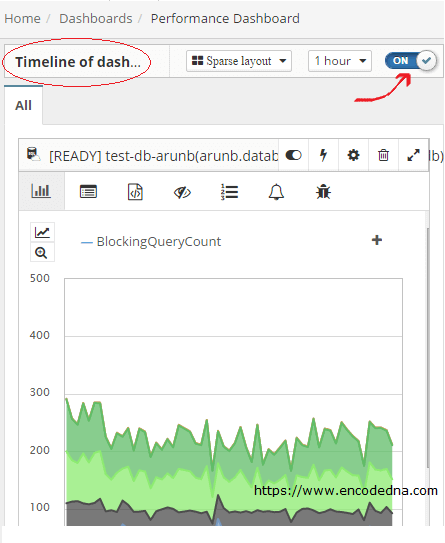Click the BlockingQueryCount legend entry

(x=151, y=242)
